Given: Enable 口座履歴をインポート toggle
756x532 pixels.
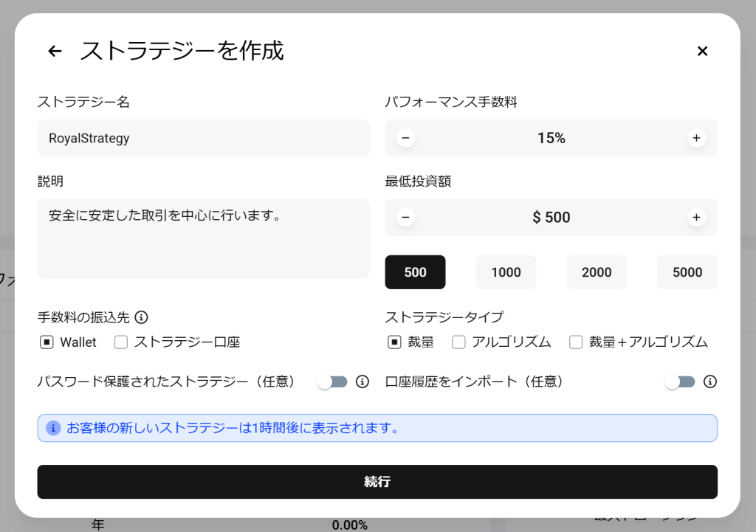Looking at the screenshot, I should pyautogui.click(x=680, y=381).
